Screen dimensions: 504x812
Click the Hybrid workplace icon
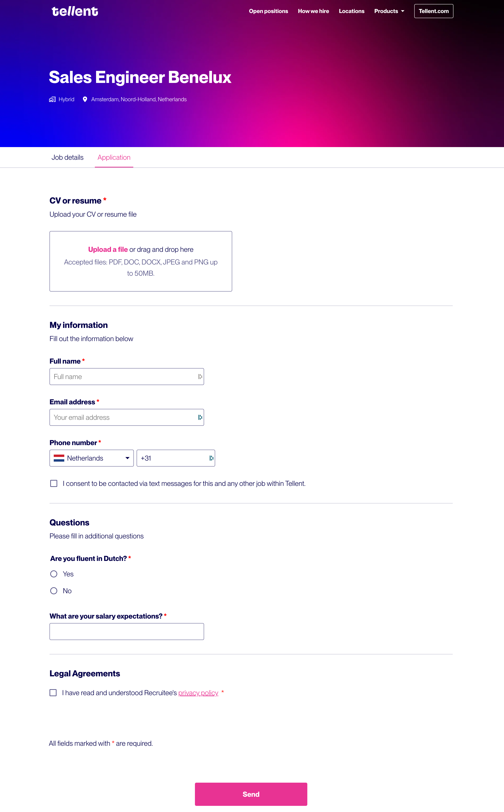(x=52, y=99)
